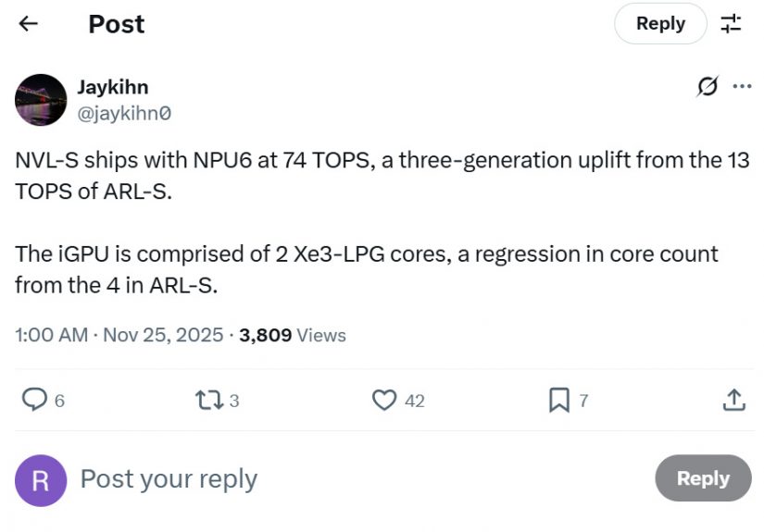Click the Grok explain-post icon

[707, 87]
